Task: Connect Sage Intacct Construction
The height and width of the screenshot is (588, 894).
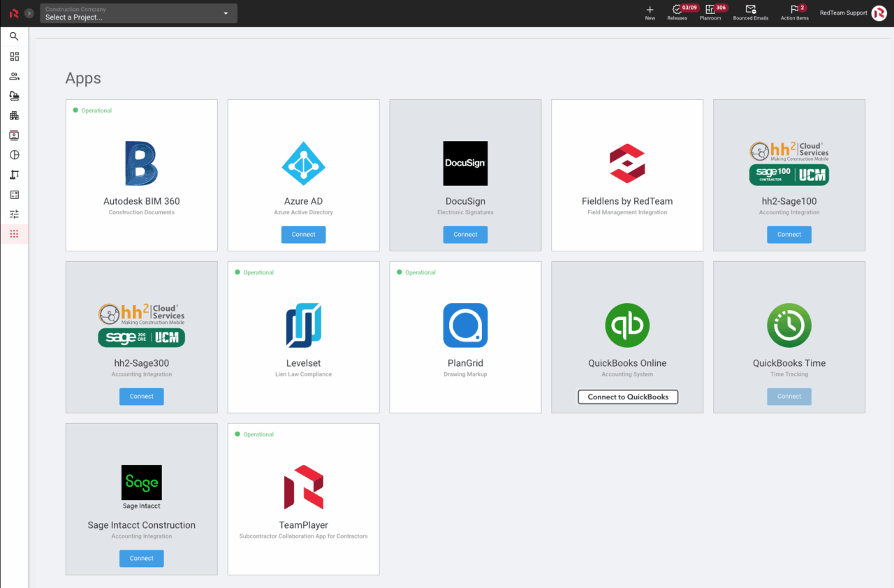Action: click(x=142, y=559)
